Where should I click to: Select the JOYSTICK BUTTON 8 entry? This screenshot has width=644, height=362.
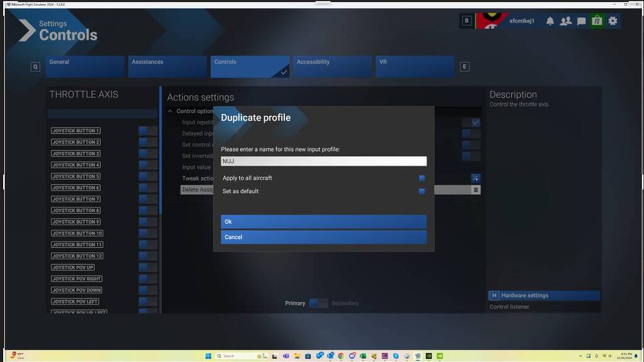click(x=75, y=211)
